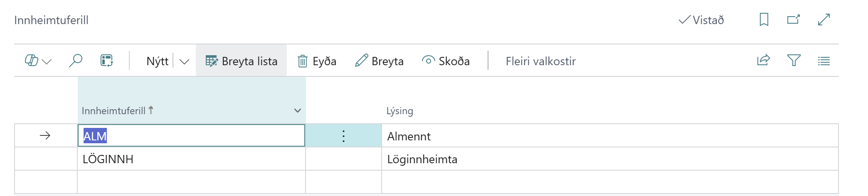This screenshot has height=196, width=868.
Task: Click the Nýtt action
Action: coord(157,61)
